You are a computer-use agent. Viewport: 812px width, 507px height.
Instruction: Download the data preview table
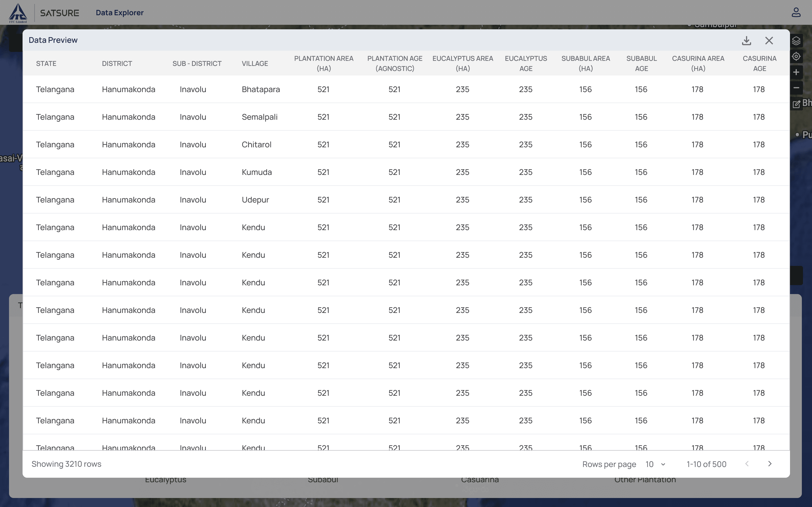[746, 41]
